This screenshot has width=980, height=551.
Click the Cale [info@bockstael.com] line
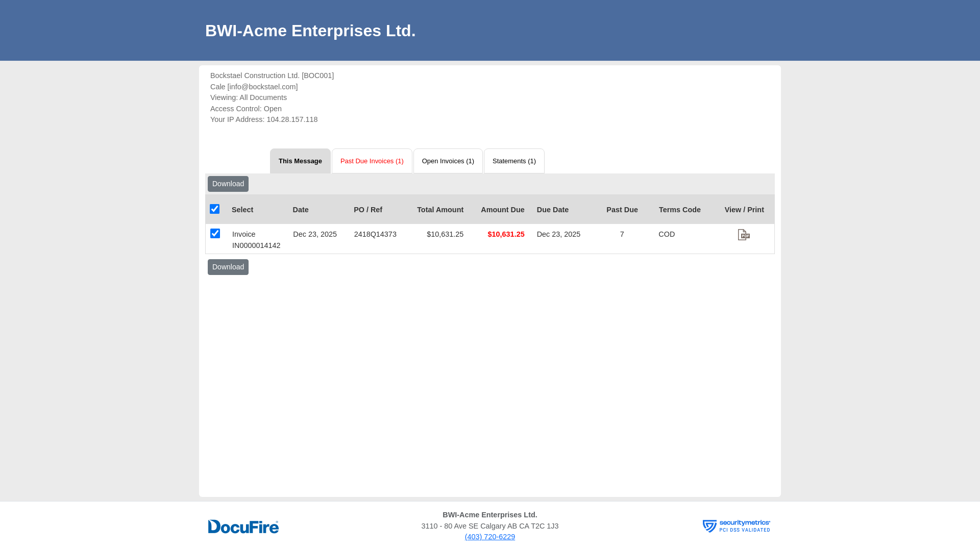(x=254, y=87)
